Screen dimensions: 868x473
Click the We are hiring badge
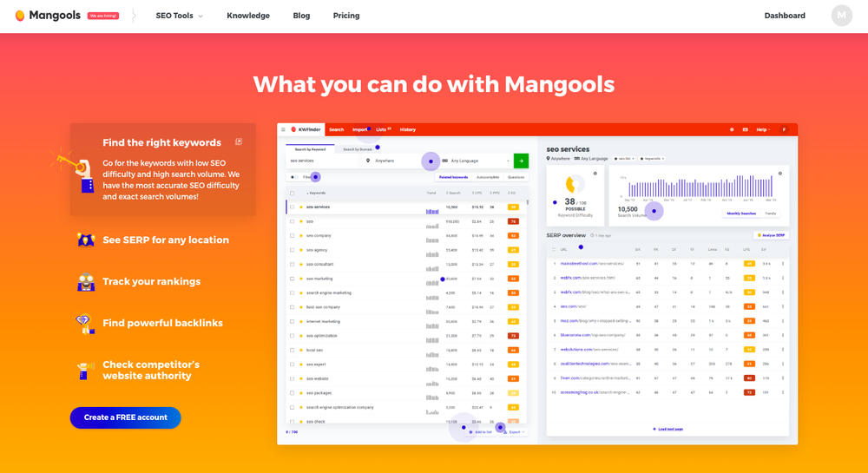click(x=103, y=16)
